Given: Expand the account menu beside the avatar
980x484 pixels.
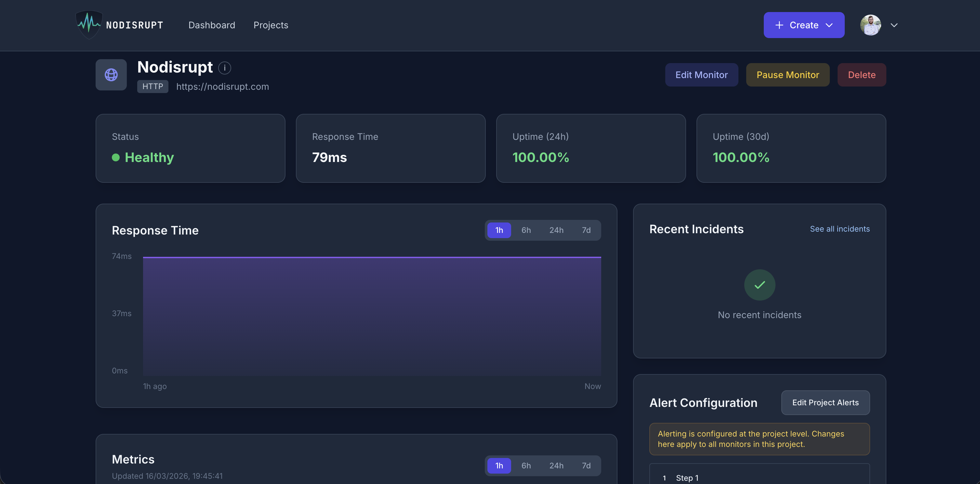Looking at the screenshot, I should coord(894,25).
